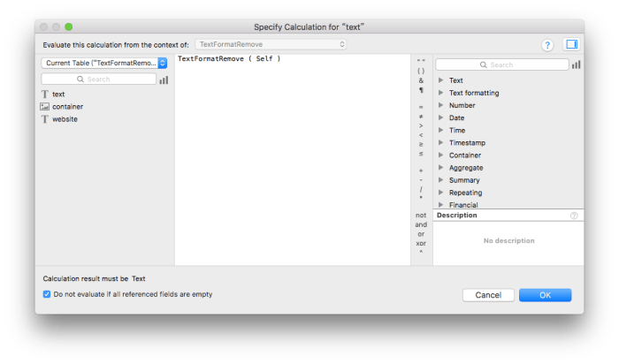
Task: Select the website field in the list
Action: [x=65, y=118]
